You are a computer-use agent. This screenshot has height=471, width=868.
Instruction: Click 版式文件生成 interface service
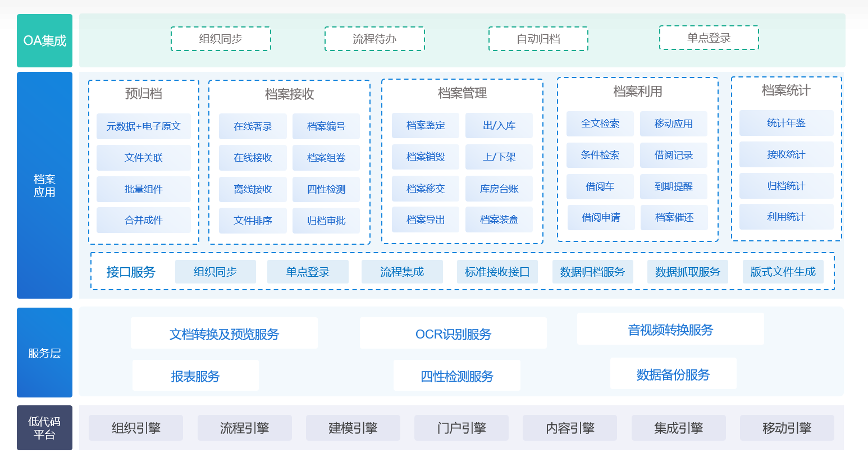pyautogui.click(x=783, y=272)
